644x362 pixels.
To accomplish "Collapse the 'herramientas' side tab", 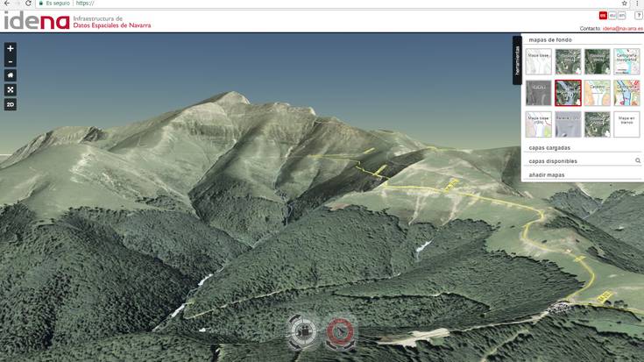I will [x=517, y=61].
